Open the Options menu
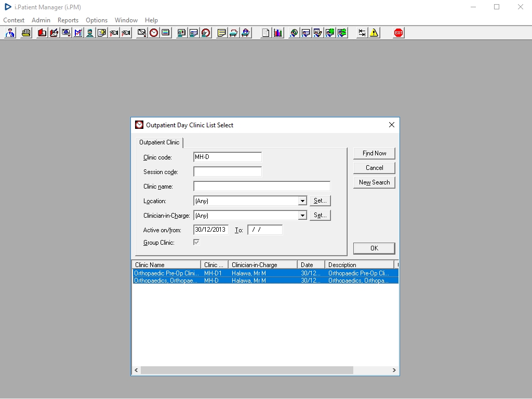The height and width of the screenshot is (399, 532). [97, 20]
